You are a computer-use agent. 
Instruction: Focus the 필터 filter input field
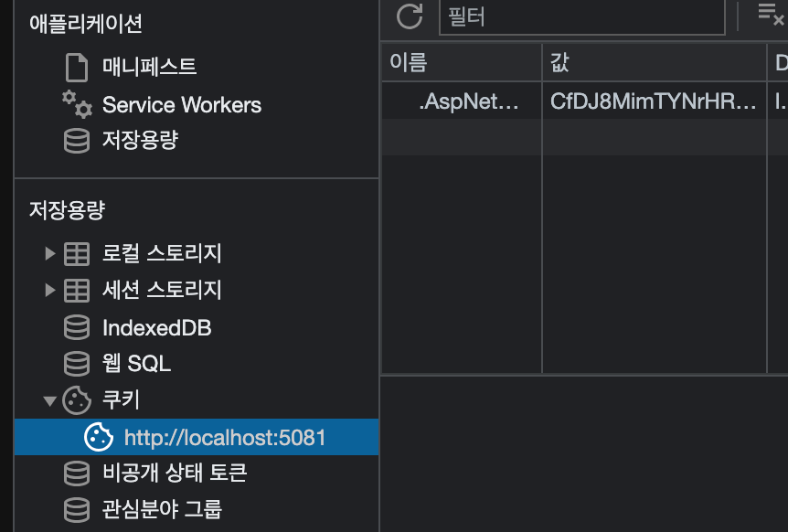tap(582, 17)
